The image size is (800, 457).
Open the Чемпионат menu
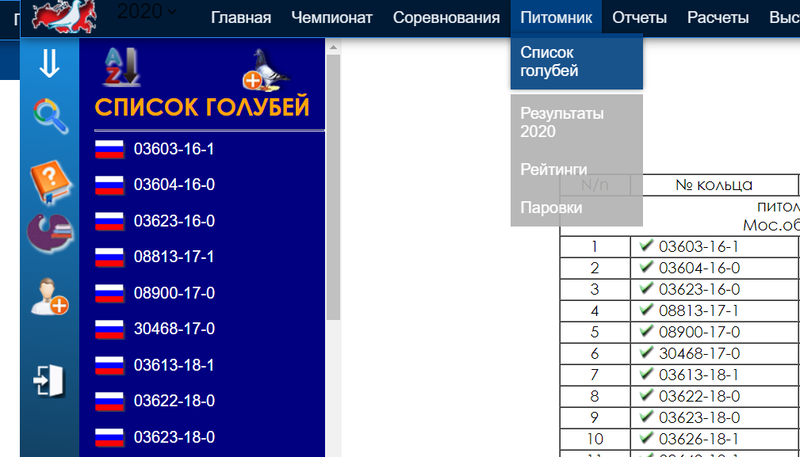(x=332, y=18)
